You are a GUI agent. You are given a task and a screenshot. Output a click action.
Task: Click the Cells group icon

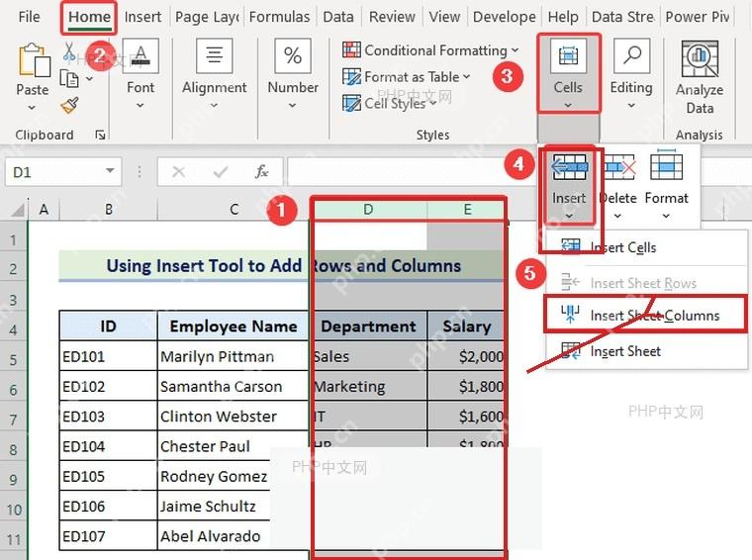(x=568, y=56)
